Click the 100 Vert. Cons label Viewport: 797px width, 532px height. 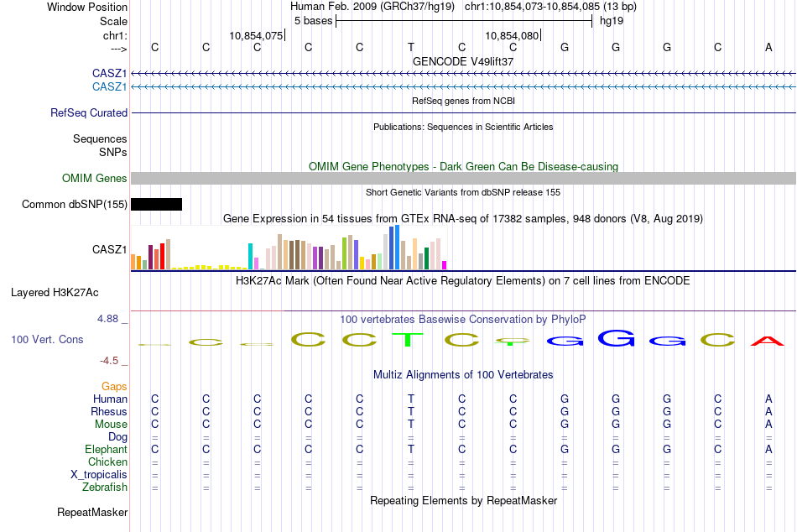(x=47, y=339)
